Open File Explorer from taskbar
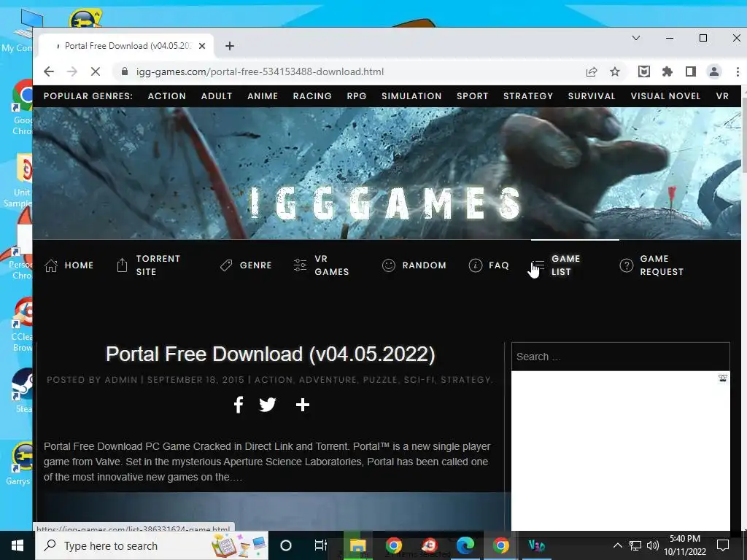The height and width of the screenshot is (560, 747). tap(357, 545)
